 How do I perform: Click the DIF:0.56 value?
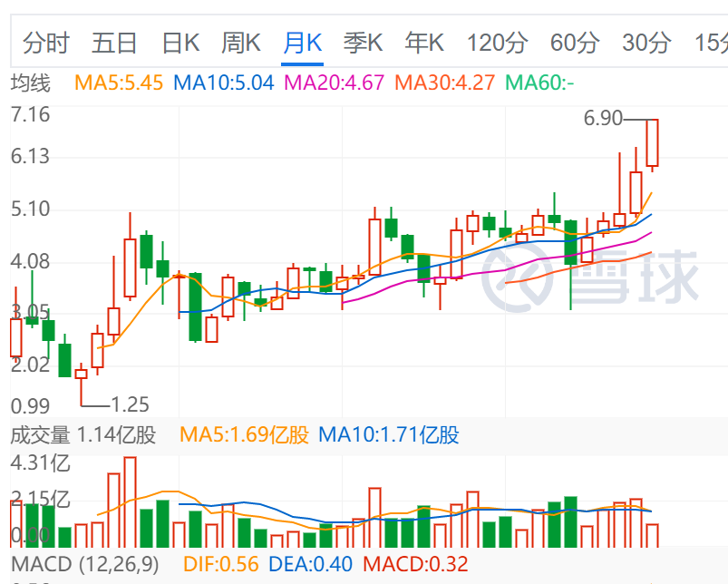click(221, 564)
